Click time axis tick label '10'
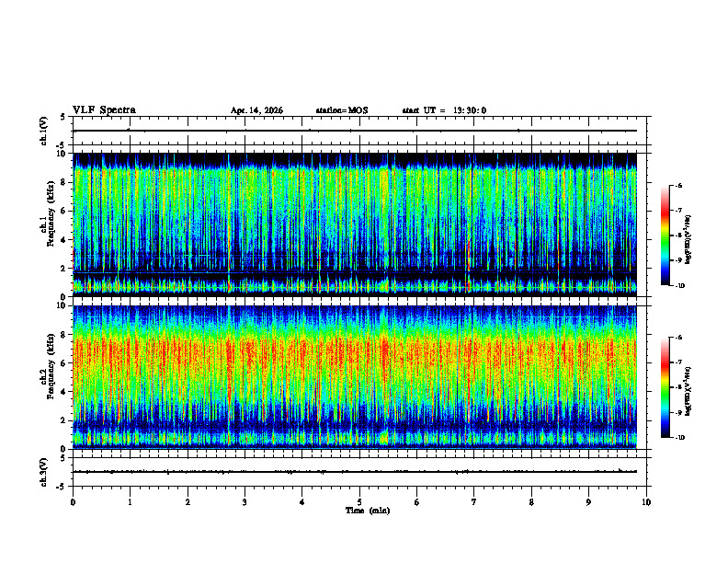This screenshot has height=563, width=728. coord(646,502)
